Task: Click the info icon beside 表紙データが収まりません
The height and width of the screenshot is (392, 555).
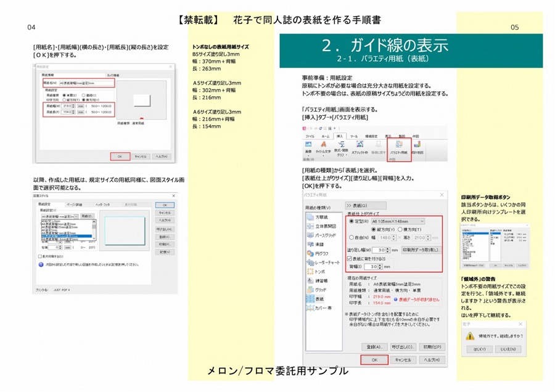Action: (395, 300)
